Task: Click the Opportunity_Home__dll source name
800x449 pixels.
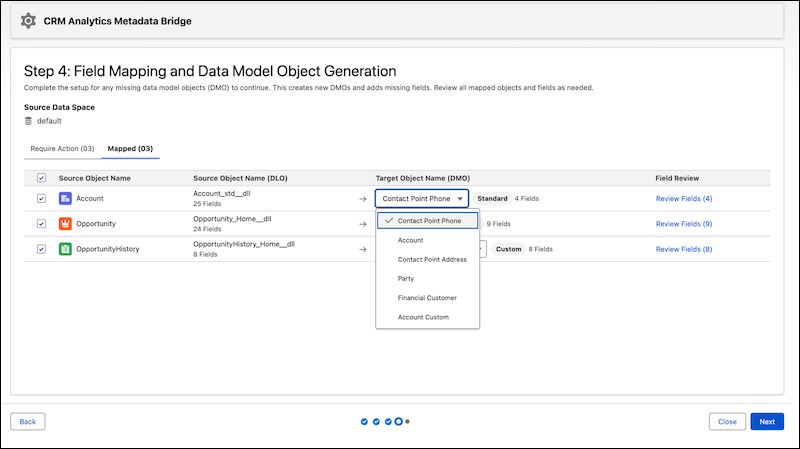Action: [232, 219]
